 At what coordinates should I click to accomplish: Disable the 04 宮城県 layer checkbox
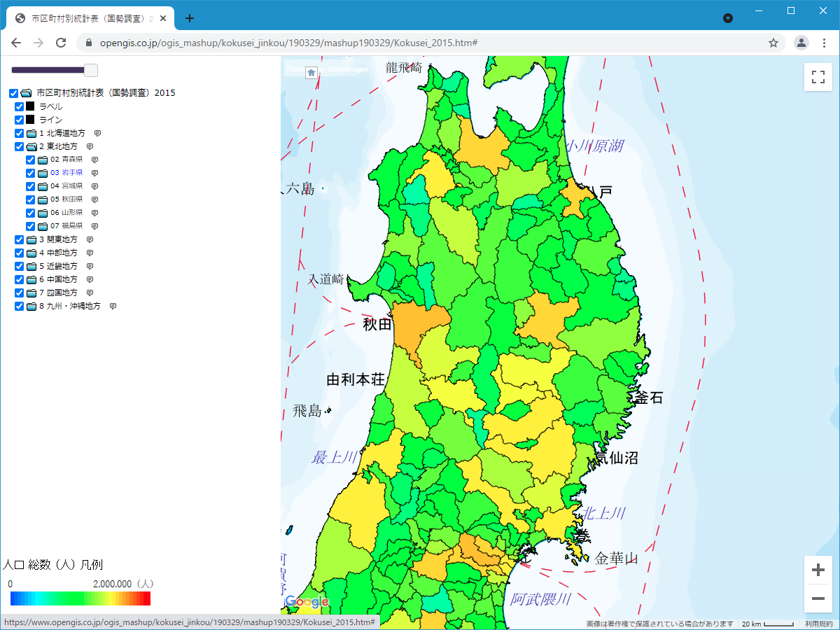[31, 186]
